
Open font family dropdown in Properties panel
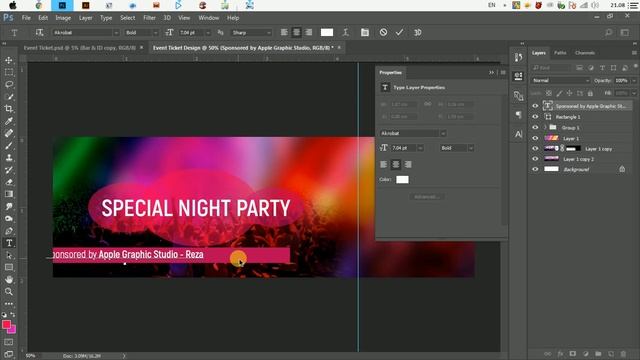[443, 133]
